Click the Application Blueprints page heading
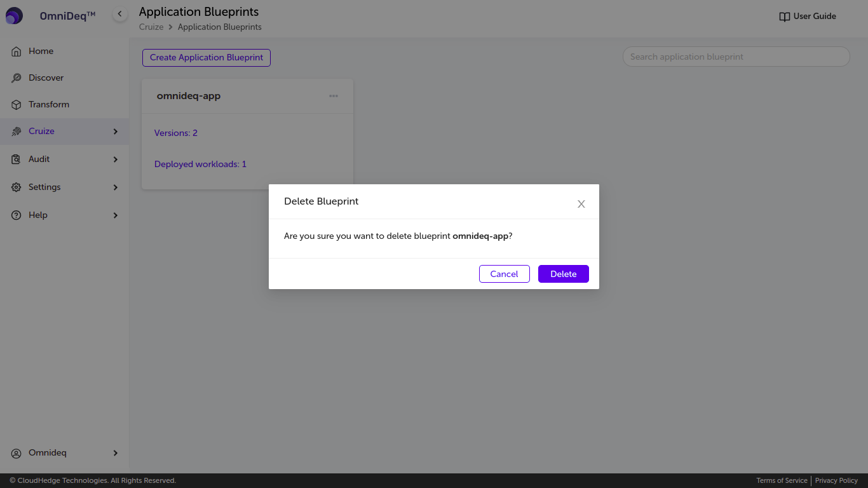 coord(199,11)
